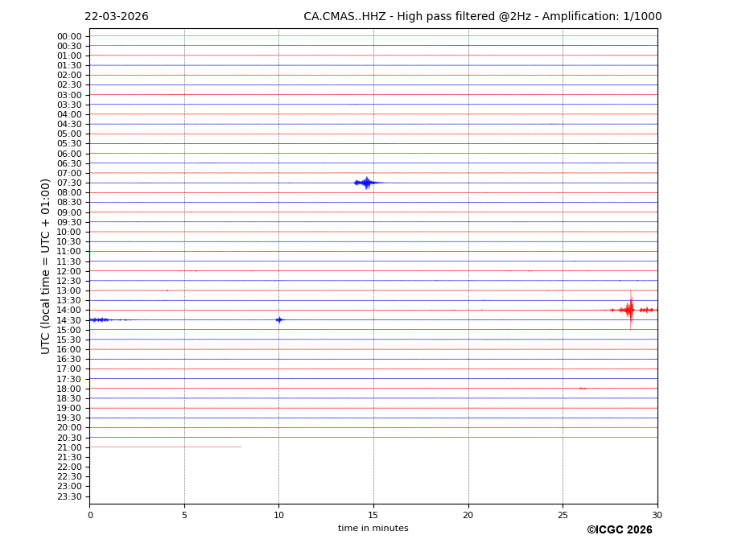This screenshot has width=746, height=560.
Task: Click the 23:30 time label
Action: (x=69, y=496)
